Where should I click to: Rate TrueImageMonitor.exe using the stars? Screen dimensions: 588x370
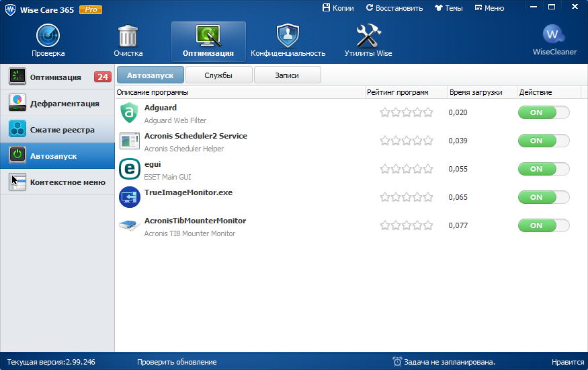(x=407, y=197)
